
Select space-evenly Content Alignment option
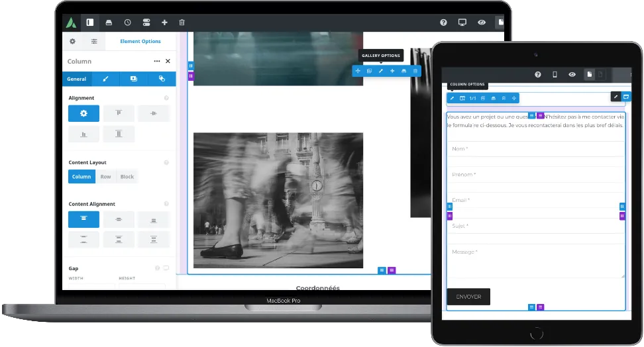point(154,240)
